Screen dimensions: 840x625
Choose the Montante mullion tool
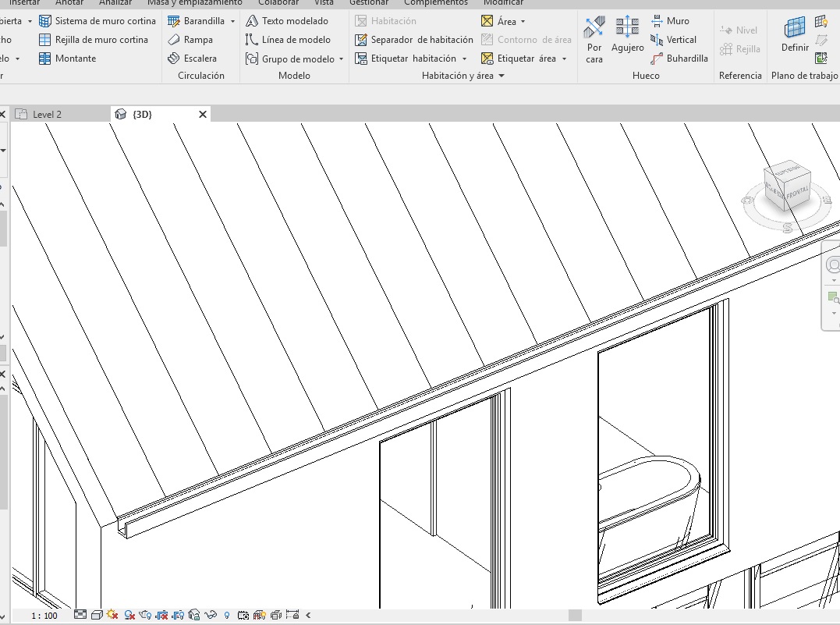coord(67,59)
